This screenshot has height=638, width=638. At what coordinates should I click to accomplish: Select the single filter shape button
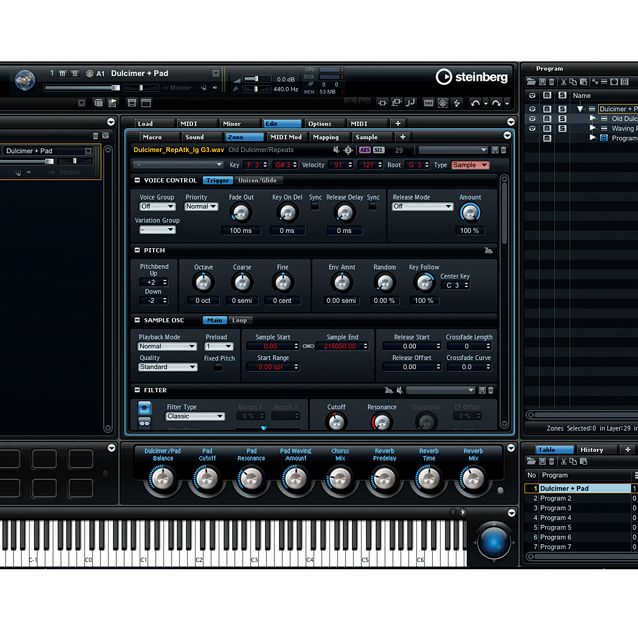point(144,408)
